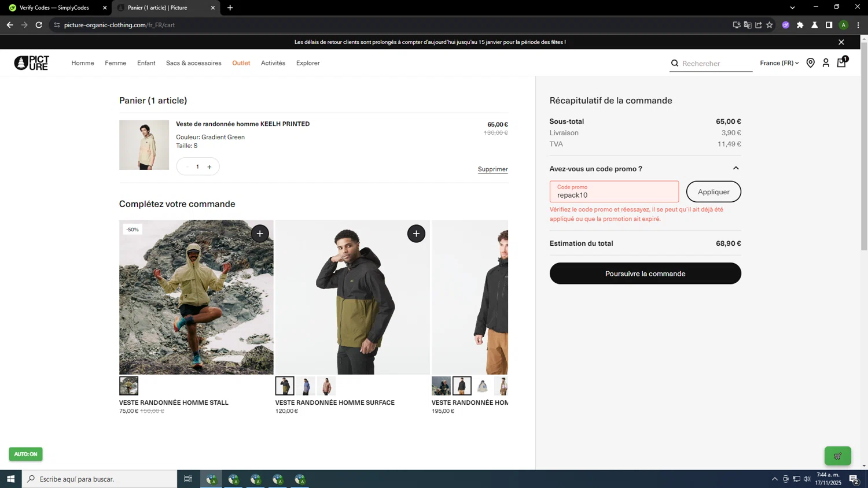868x488 pixels.
Task: Click the translate page icon
Action: (x=748, y=25)
